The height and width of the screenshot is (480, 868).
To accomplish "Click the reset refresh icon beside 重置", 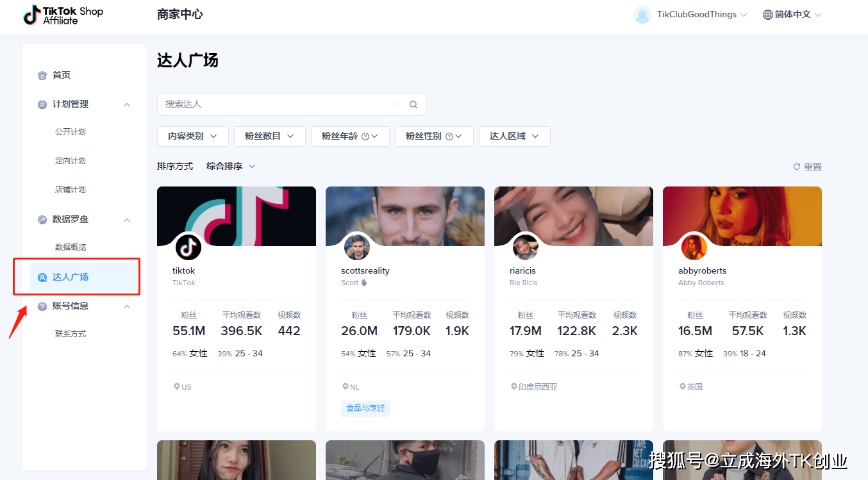I will point(797,167).
